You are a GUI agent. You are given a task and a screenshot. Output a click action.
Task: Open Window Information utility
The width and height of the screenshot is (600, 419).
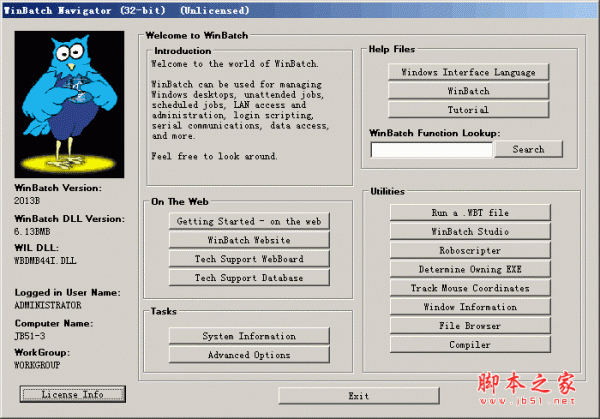[x=470, y=307]
